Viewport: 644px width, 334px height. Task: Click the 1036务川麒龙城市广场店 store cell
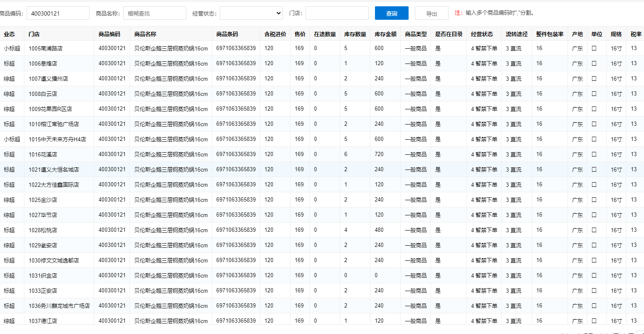(x=59, y=306)
